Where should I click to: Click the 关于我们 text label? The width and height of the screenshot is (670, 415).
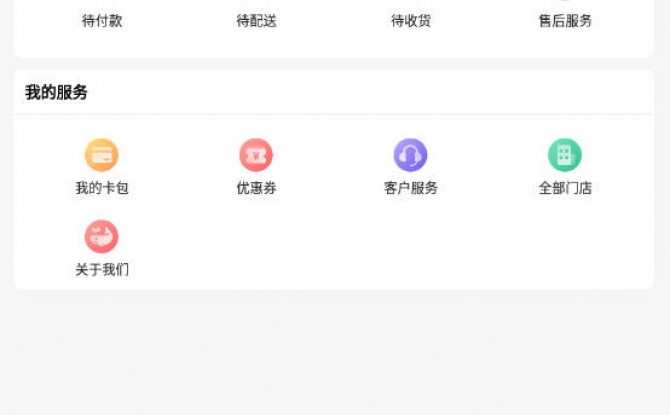point(102,270)
